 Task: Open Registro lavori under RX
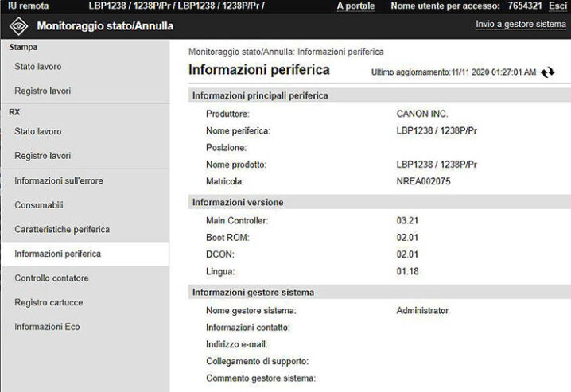click(42, 156)
